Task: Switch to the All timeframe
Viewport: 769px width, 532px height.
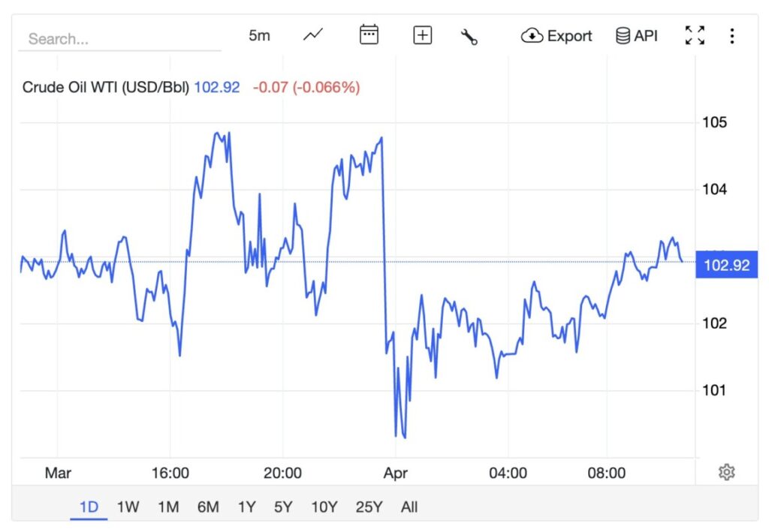Action: click(409, 507)
